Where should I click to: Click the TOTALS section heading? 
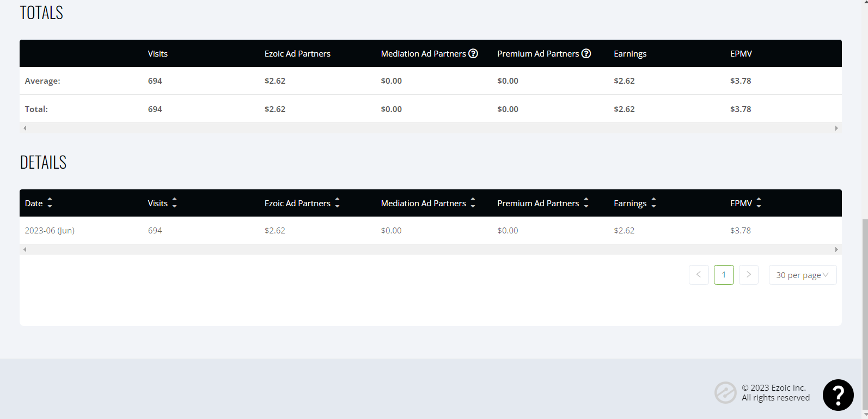point(41,13)
